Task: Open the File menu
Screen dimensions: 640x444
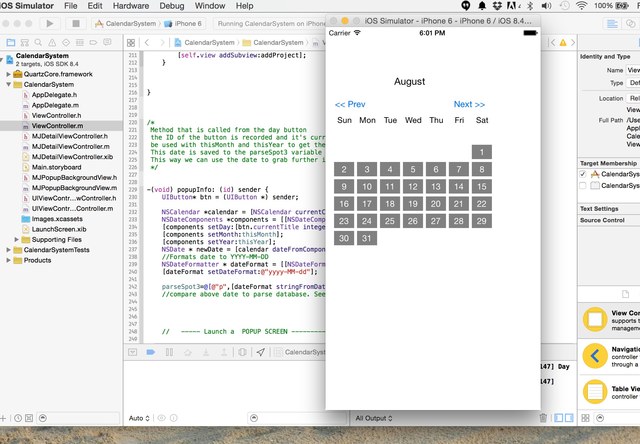Action: coord(71,6)
